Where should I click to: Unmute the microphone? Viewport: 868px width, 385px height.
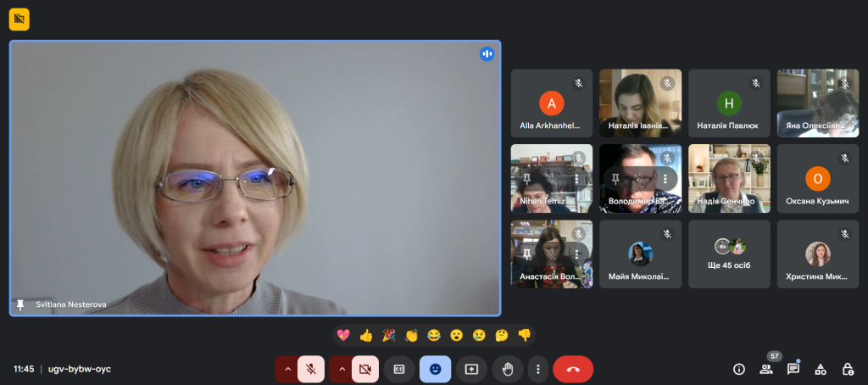click(311, 369)
